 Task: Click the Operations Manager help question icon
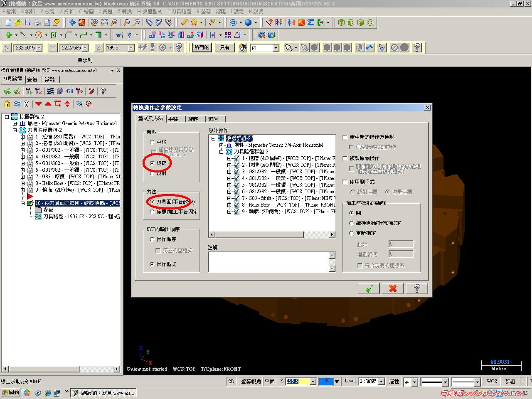click(103, 91)
